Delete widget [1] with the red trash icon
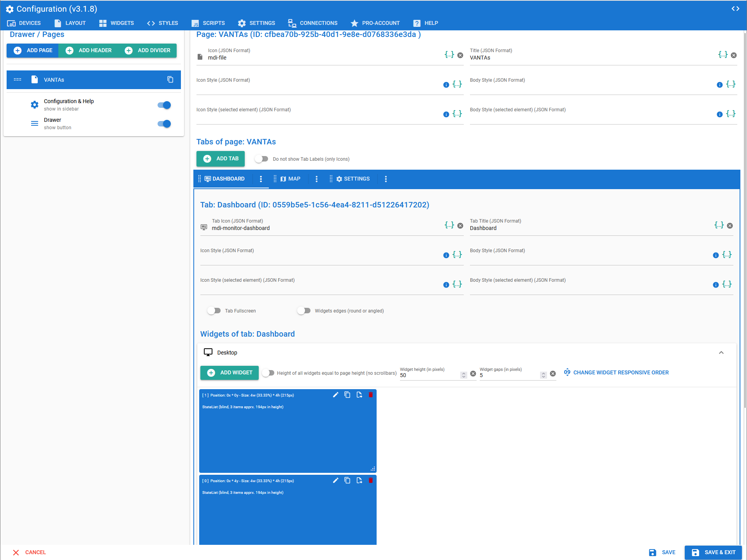747x560 pixels. point(371,395)
